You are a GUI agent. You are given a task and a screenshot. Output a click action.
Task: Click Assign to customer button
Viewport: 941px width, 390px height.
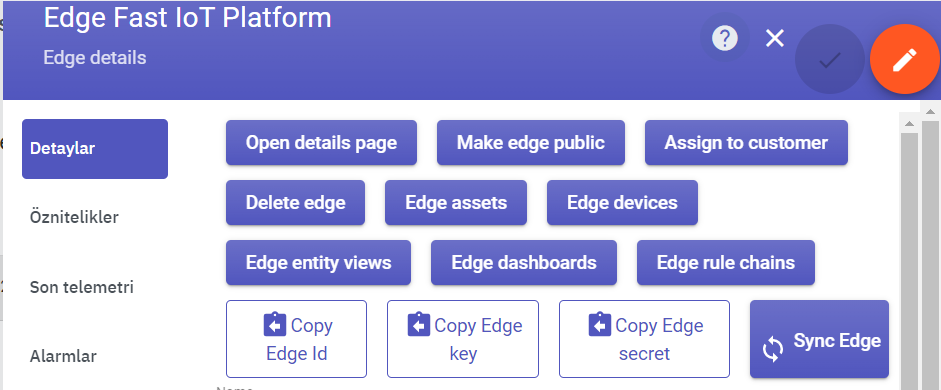coord(746,143)
